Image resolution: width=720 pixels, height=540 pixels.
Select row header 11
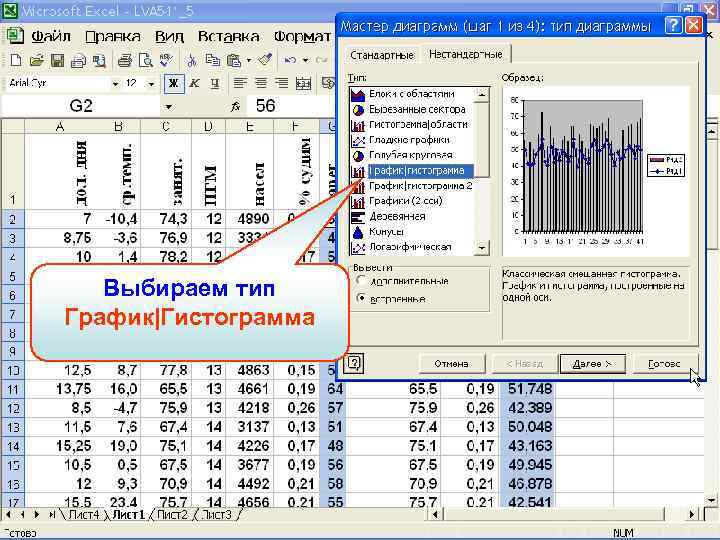(13, 389)
